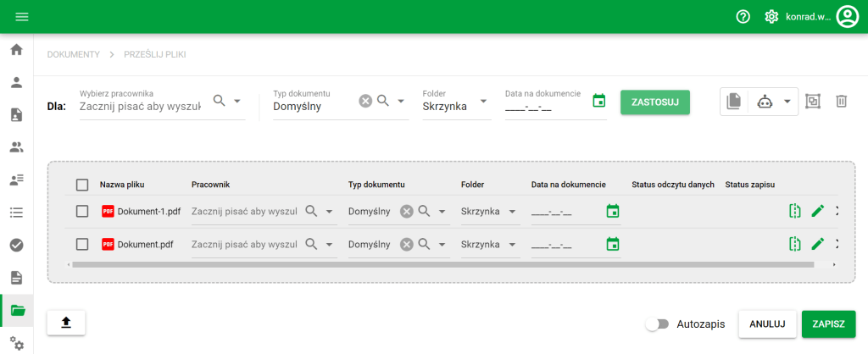Go to DOKUMENTY breadcrumb

[73, 54]
